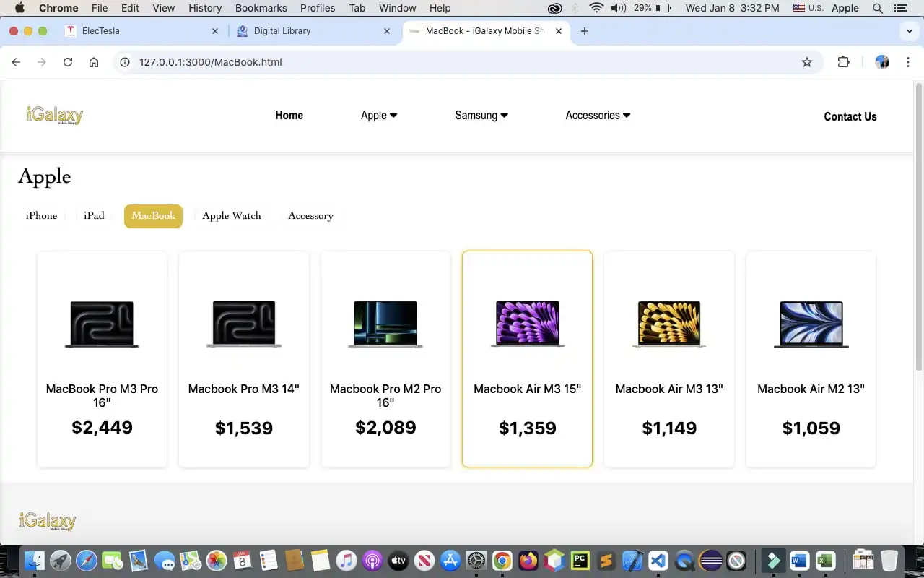Open the Chrome profile avatar

882,62
